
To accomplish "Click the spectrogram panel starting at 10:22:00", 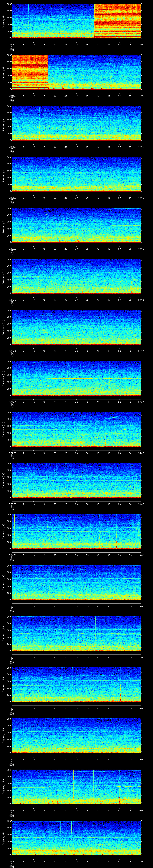I will pyautogui.click(x=77, y=429).
